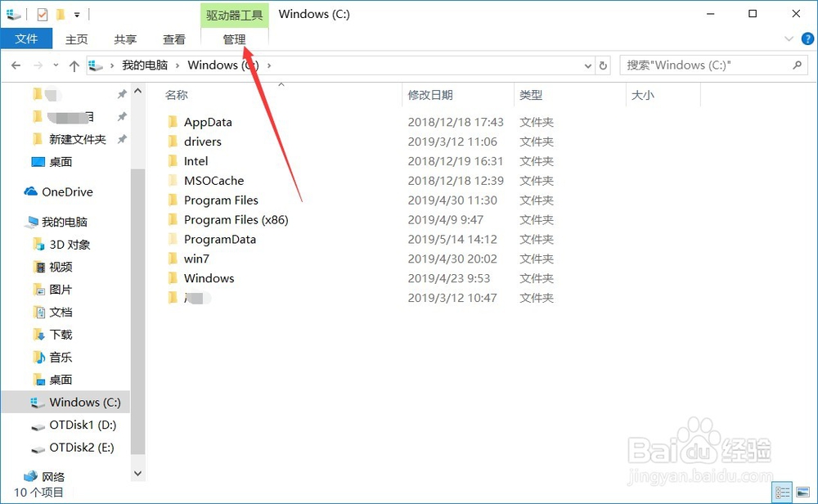The height and width of the screenshot is (504, 818).
Task: Open OTDisk2 (E:) drive
Action: [x=81, y=448]
